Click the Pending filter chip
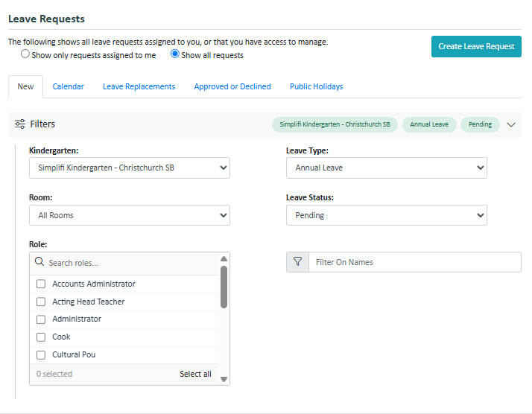The height and width of the screenshot is (414, 532). [x=480, y=124]
